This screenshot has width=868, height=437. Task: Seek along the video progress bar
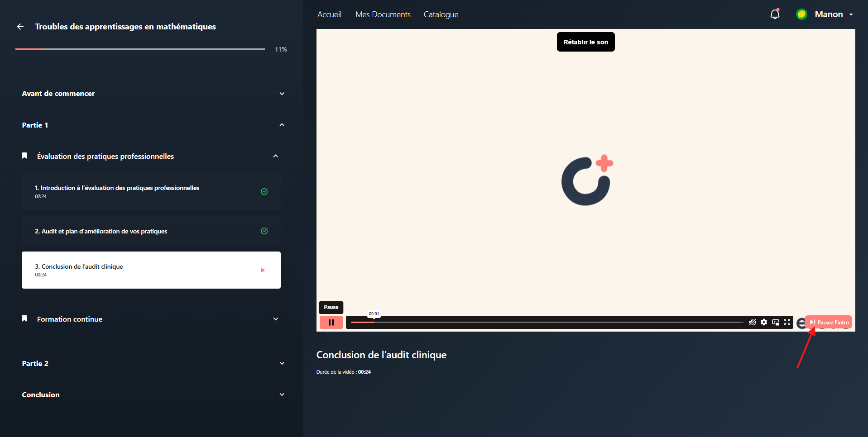(547, 323)
